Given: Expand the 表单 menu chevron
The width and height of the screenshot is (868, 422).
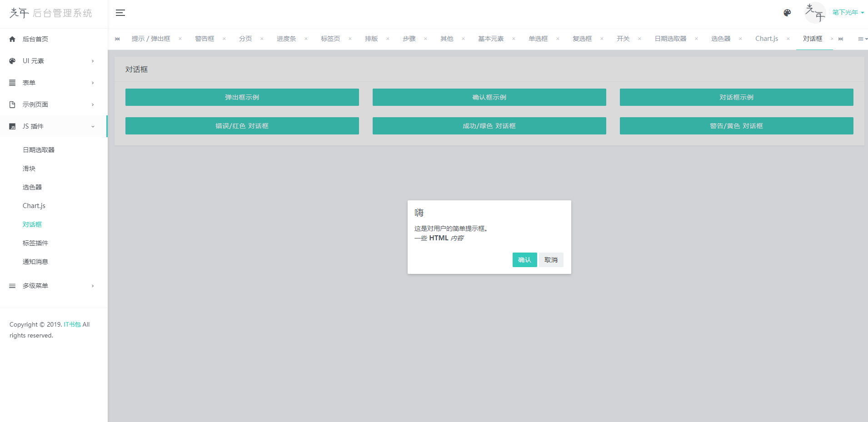Looking at the screenshot, I should click(93, 83).
